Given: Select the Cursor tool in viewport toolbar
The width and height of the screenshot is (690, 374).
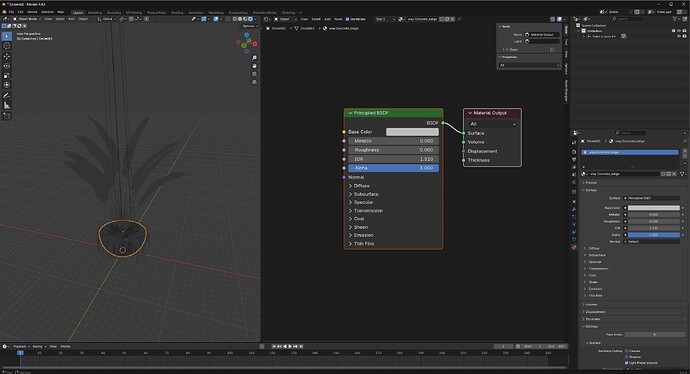Looking at the screenshot, I should (7, 46).
